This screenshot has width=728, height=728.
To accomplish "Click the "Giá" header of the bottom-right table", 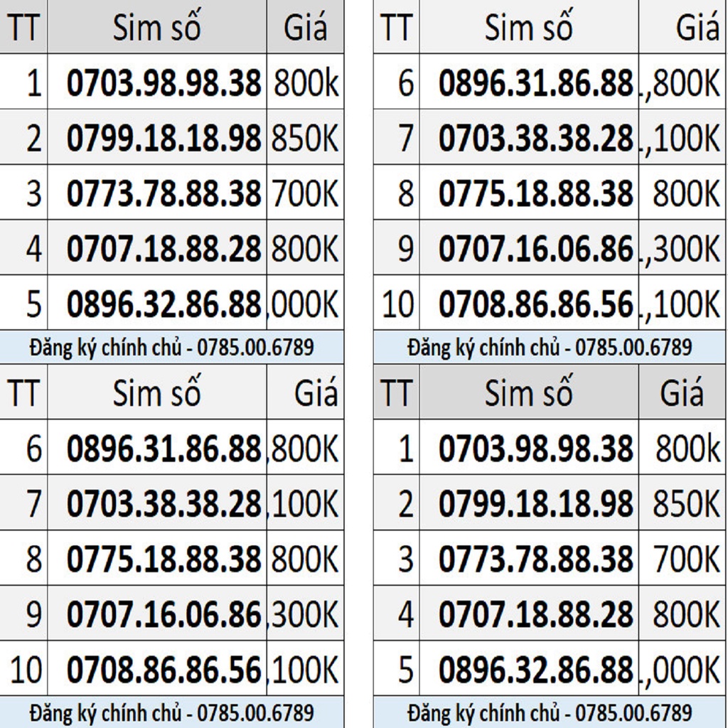I will coord(682,392).
